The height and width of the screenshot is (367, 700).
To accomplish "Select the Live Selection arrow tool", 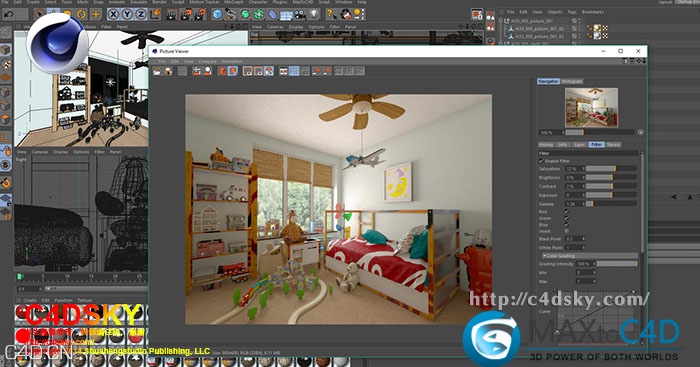I will (x=40, y=14).
